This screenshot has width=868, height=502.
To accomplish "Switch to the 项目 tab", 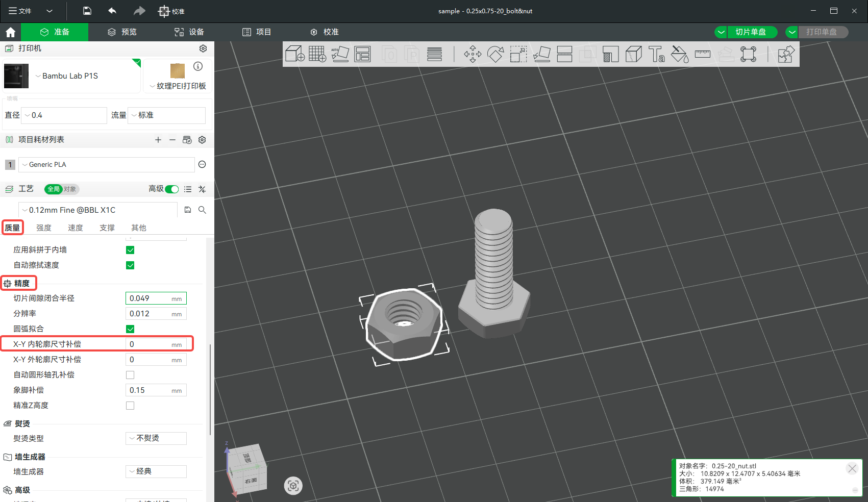I will point(257,32).
